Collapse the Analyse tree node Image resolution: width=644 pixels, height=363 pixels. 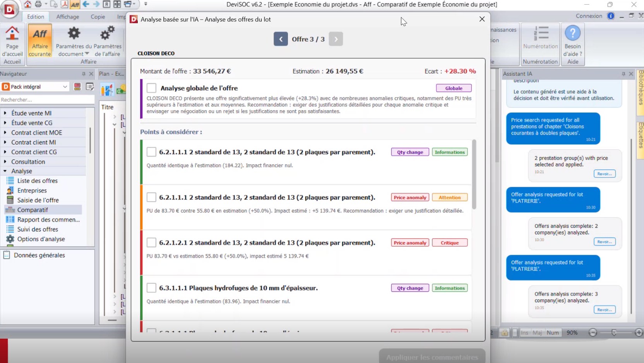(5, 171)
